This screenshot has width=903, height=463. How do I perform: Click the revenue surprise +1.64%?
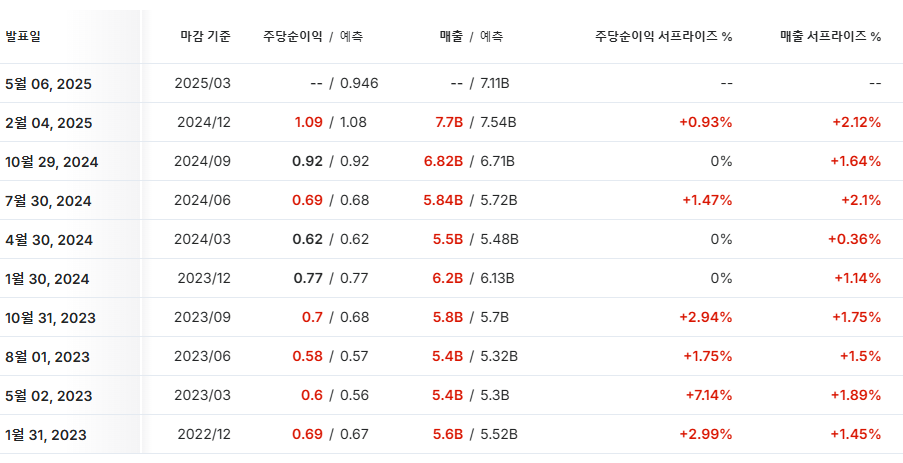[x=856, y=161]
